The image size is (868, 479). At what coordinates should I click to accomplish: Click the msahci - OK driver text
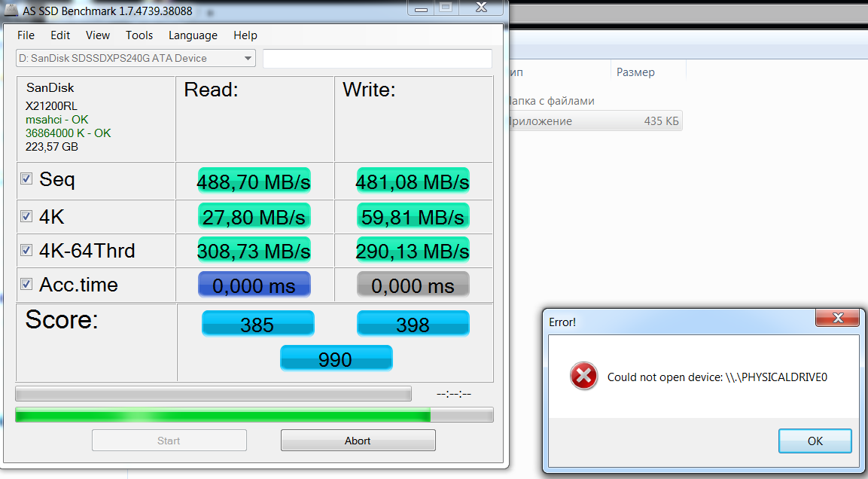(56, 120)
